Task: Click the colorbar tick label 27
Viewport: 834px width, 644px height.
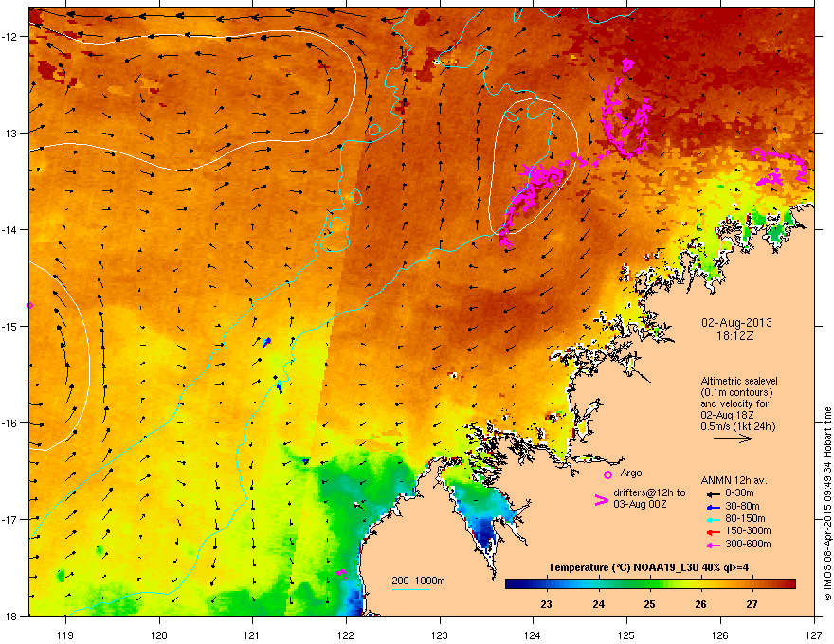Action: (752, 604)
